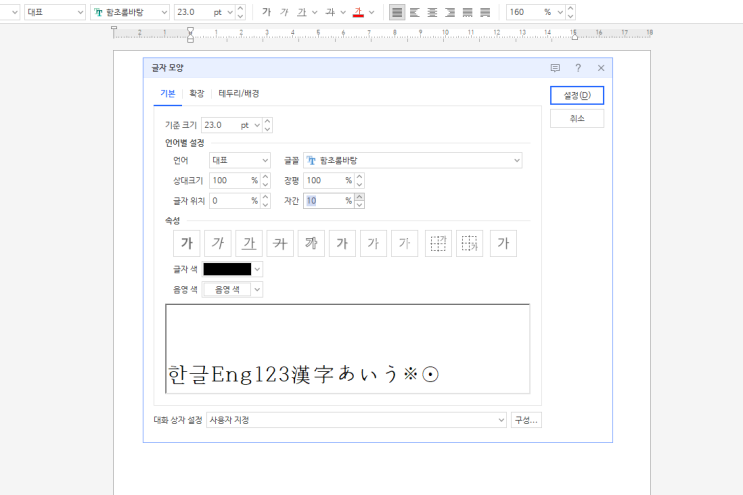
Task: Click the toolbar line spacing field 160
Action: click(525, 12)
